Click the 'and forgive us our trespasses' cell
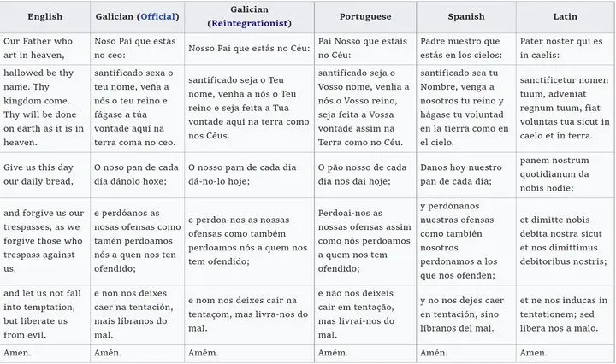 pyautogui.click(x=44, y=238)
